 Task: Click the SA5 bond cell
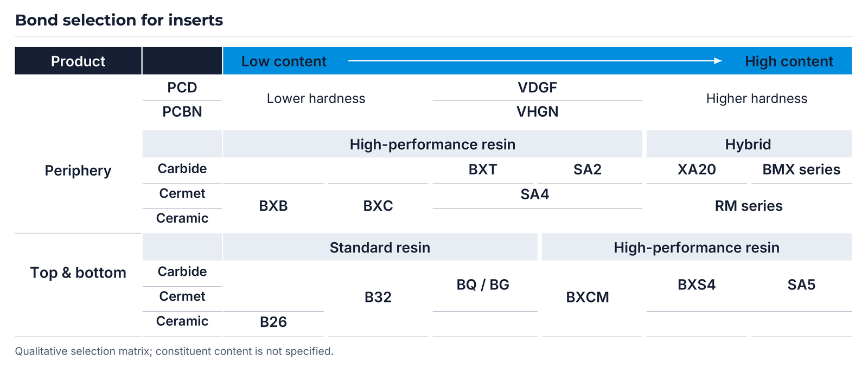tap(801, 285)
